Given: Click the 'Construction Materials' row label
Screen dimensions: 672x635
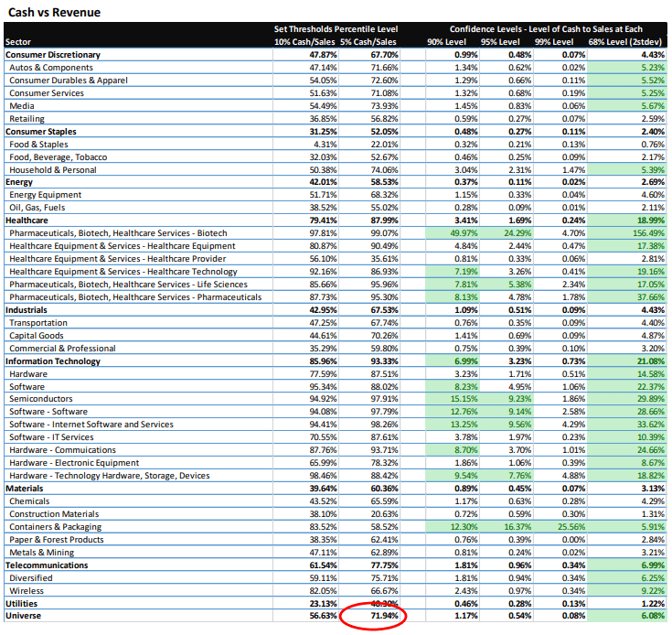Looking at the screenshot, I should point(54,514).
